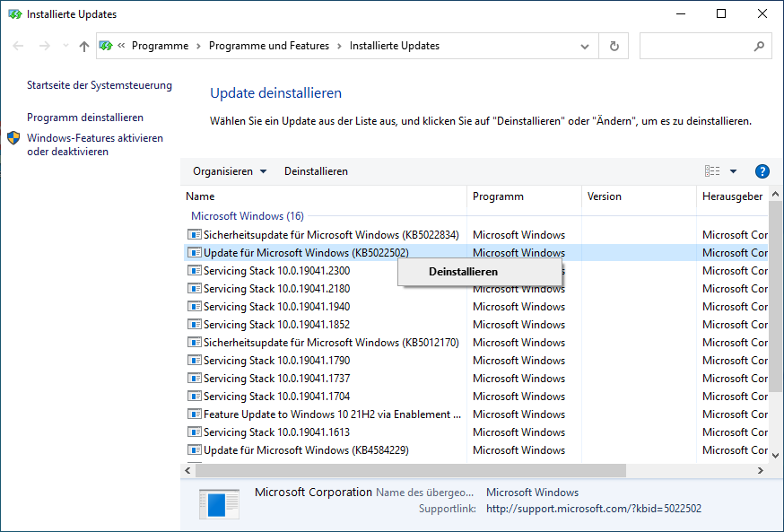Refresh the Installierte Updates list

[614, 46]
